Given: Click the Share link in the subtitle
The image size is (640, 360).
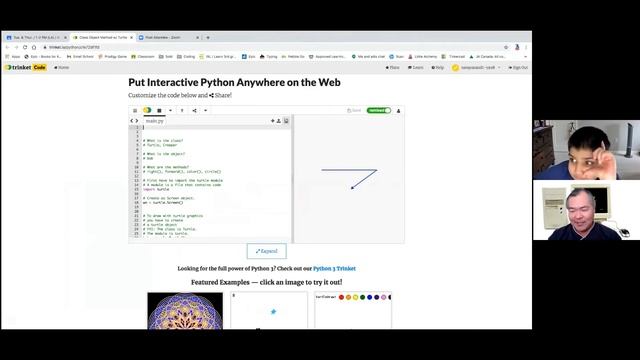Looking at the screenshot, I should tap(220, 95).
